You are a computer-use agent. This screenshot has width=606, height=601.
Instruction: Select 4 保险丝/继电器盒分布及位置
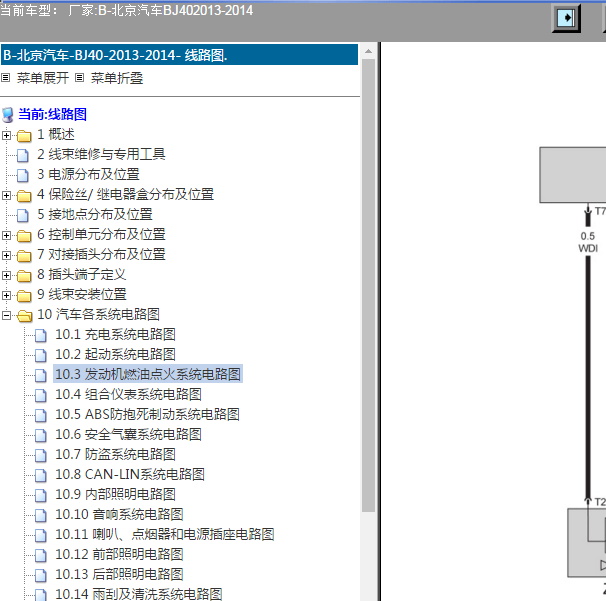126,195
